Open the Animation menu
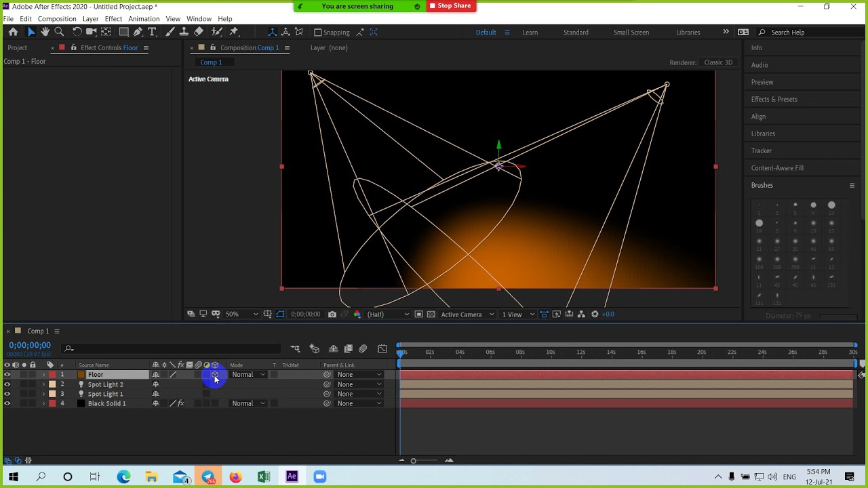This screenshot has height=488, width=868. [x=144, y=19]
